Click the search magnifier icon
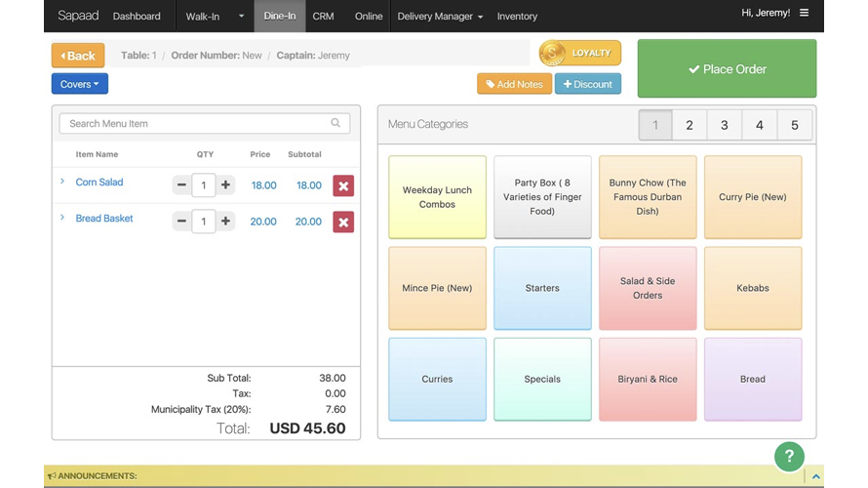The image size is (868, 488). [335, 124]
